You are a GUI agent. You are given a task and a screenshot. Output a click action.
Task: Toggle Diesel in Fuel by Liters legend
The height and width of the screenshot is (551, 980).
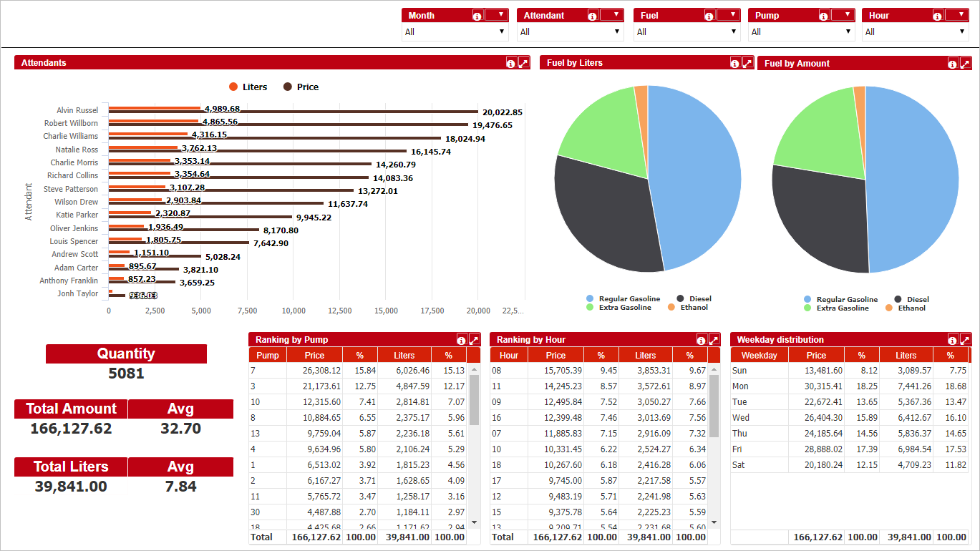(694, 299)
